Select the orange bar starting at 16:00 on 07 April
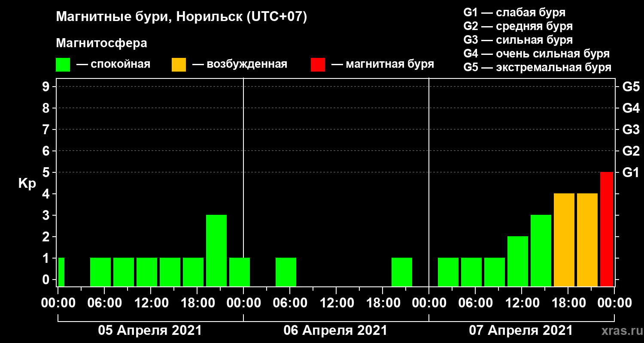The image size is (644, 343). point(564,240)
